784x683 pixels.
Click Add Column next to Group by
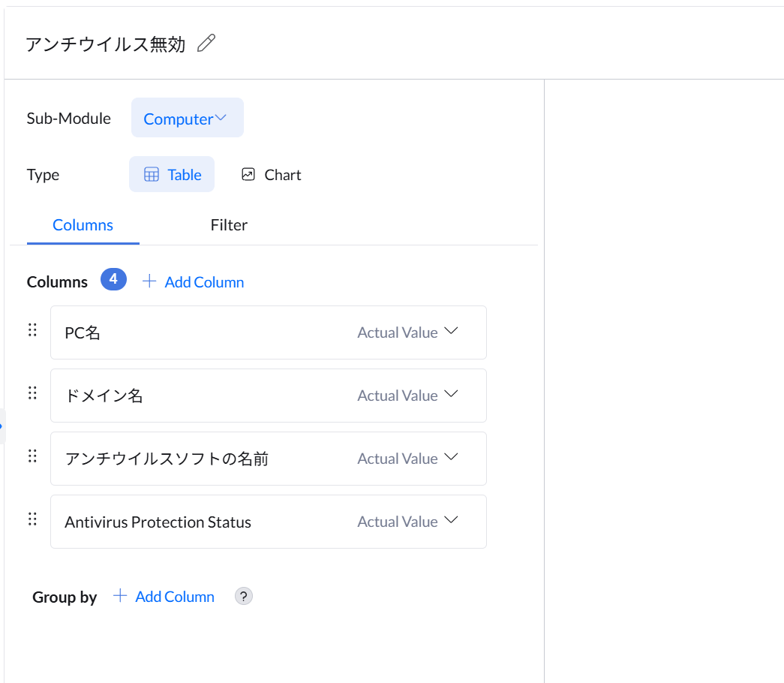tap(164, 597)
